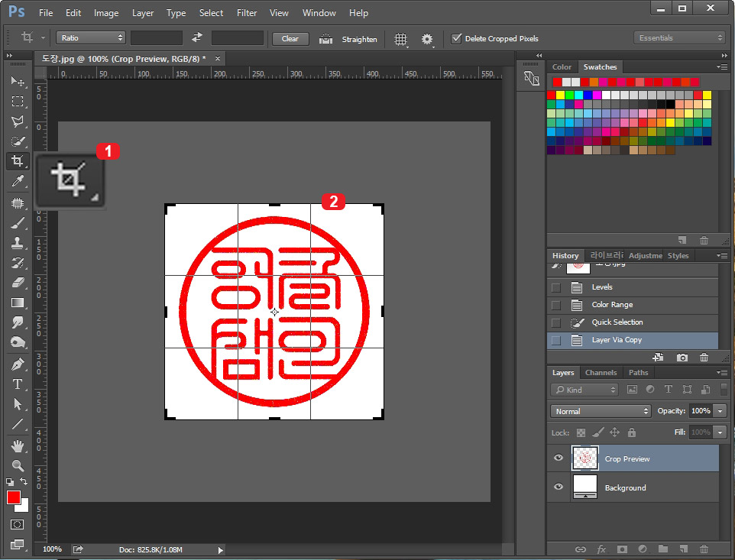The width and height of the screenshot is (735, 560).
Task: Select the Clone Stamp tool
Action: 18,243
